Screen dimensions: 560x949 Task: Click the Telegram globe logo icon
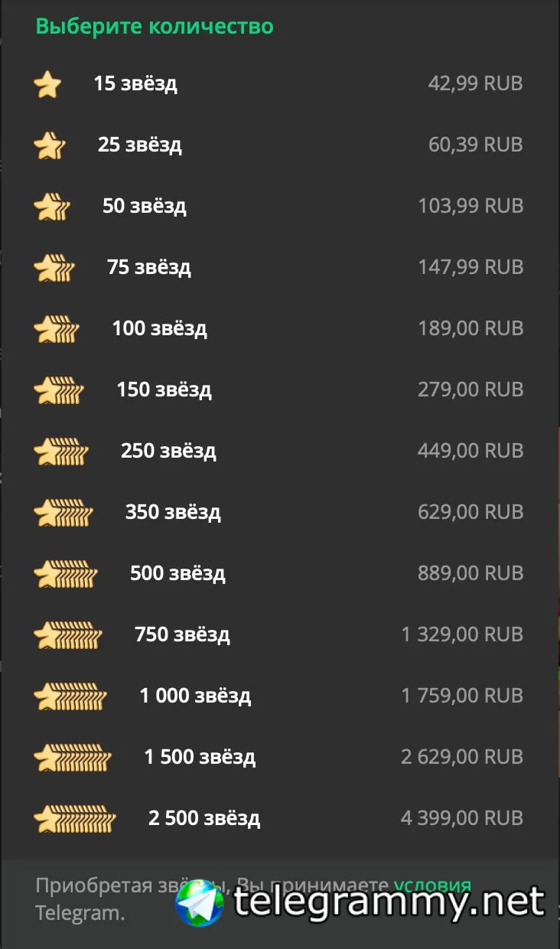point(199,904)
